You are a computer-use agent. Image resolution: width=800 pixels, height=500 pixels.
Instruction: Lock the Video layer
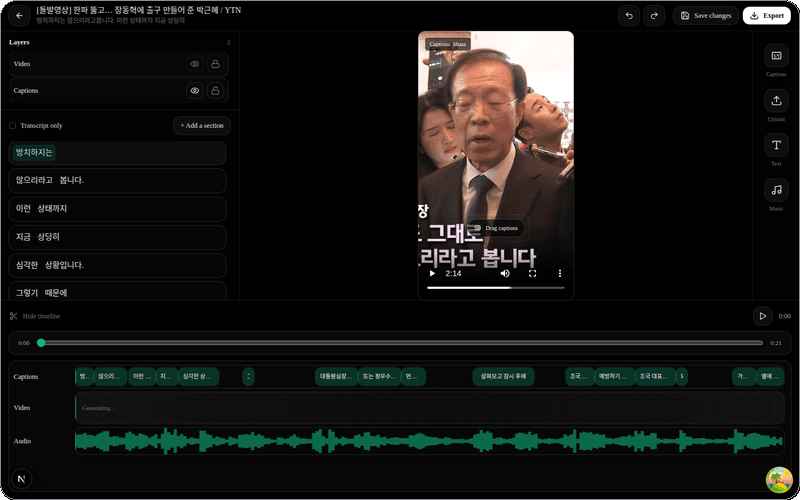point(215,64)
